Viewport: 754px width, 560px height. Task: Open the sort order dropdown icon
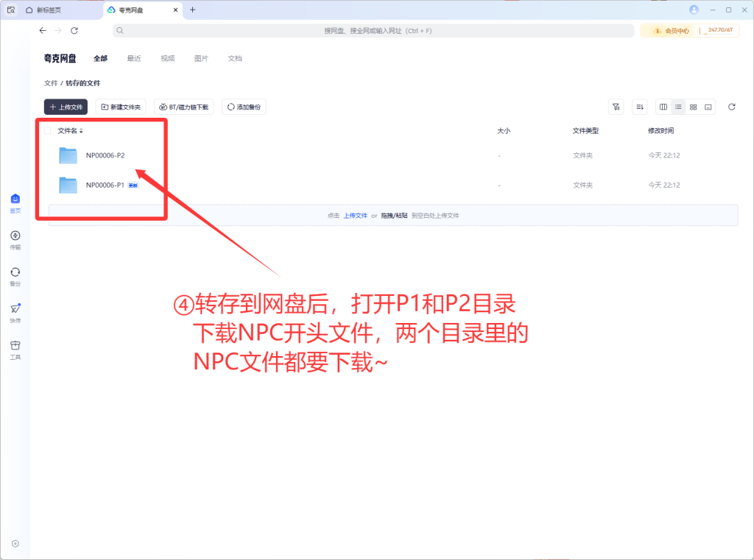coord(640,107)
